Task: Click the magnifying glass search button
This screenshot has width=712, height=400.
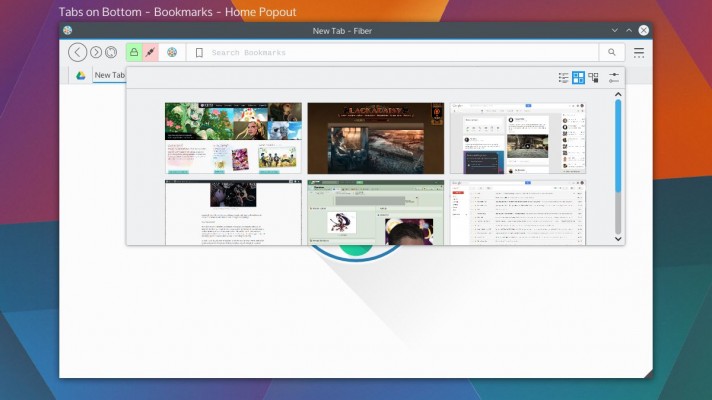Action: coord(612,52)
